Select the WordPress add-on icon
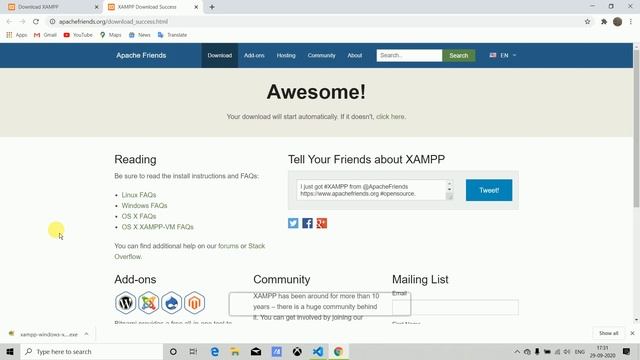This screenshot has height=360, width=640. click(x=125, y=303)
